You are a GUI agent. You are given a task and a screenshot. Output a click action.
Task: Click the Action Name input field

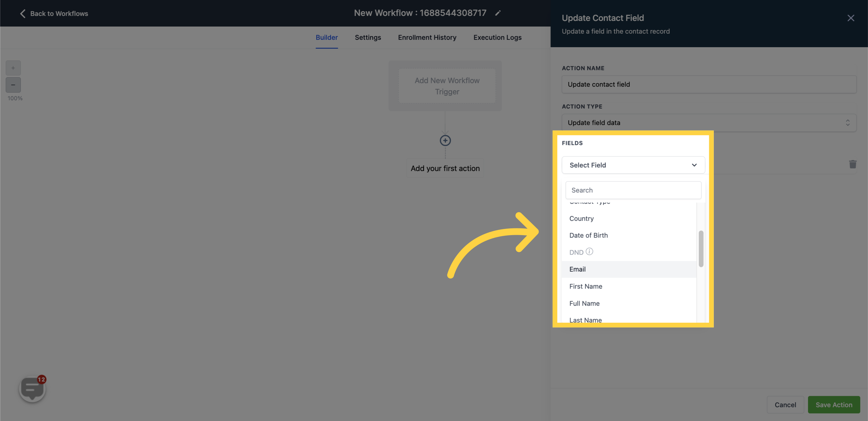pos(709,84)
